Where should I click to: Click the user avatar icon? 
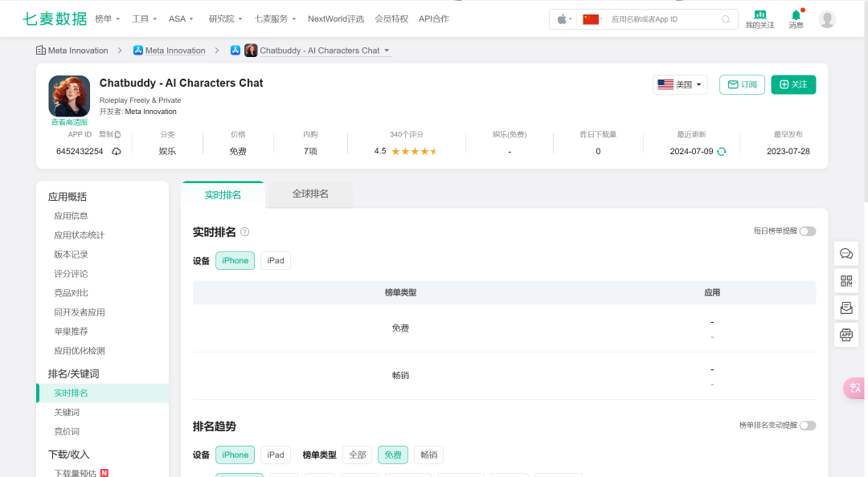[827, 19]
